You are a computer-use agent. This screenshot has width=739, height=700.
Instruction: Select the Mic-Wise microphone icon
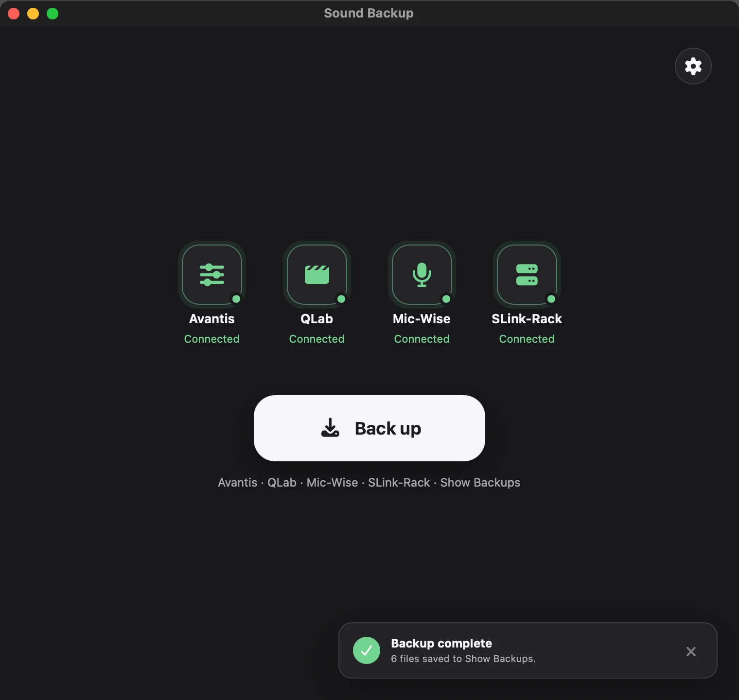(422, 275)
